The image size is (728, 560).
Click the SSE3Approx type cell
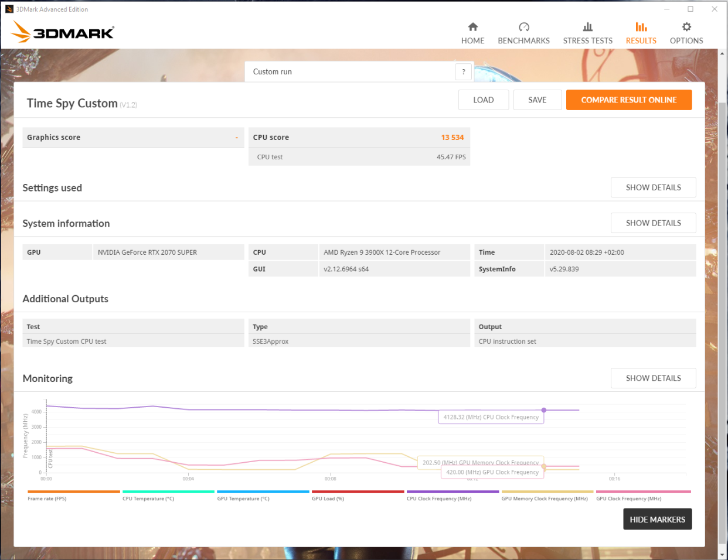(x=359, y=342)
